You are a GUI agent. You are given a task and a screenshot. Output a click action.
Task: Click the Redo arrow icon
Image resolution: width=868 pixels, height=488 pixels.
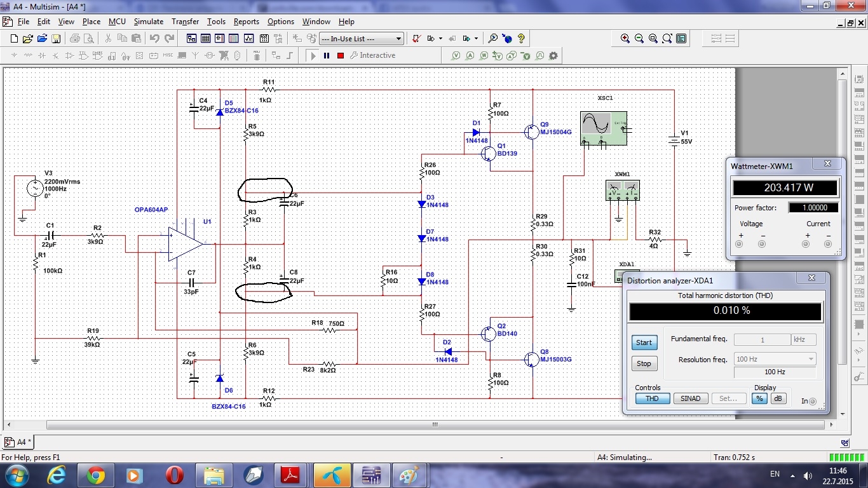point(169,39)
